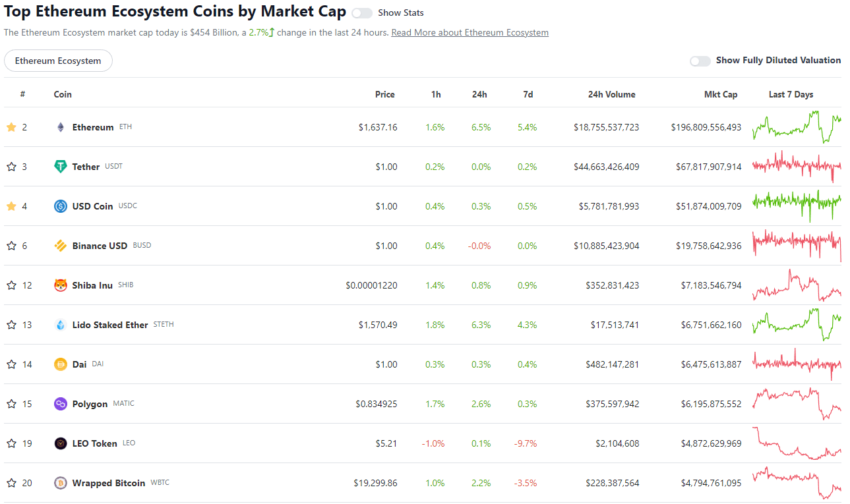The width and height of the screenshot is (850, 504).
Task: Star the LEO Token row
Action: 11,443
